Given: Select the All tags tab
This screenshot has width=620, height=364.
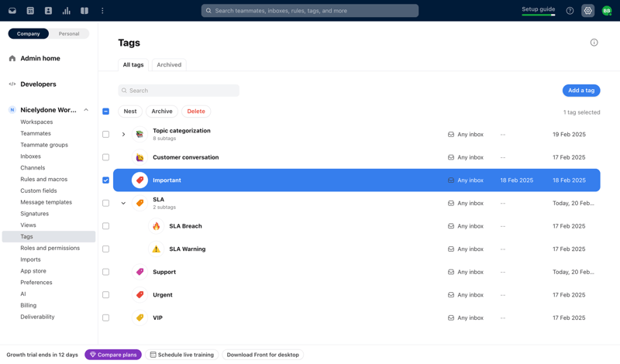Looking at the screenshot, I should [133, 65].
